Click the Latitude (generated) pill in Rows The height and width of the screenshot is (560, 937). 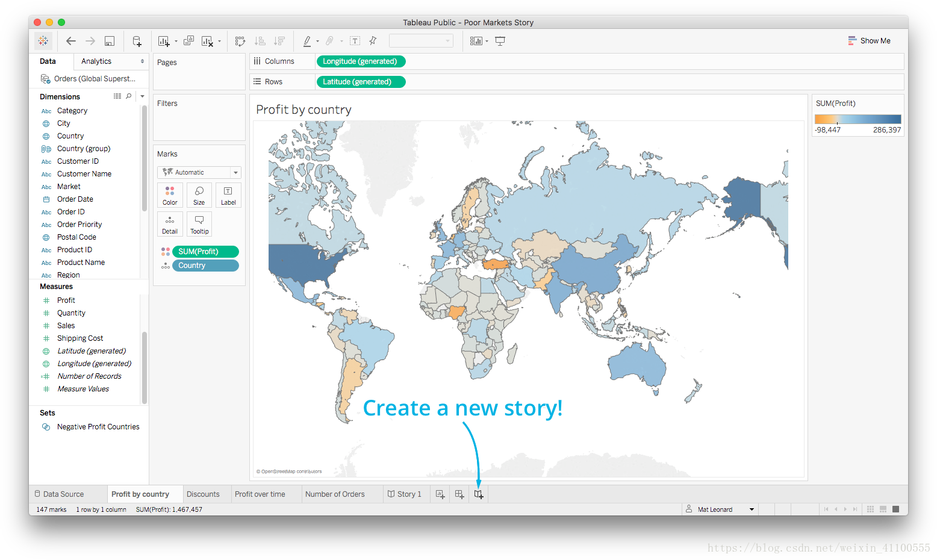tap(360, 82)
